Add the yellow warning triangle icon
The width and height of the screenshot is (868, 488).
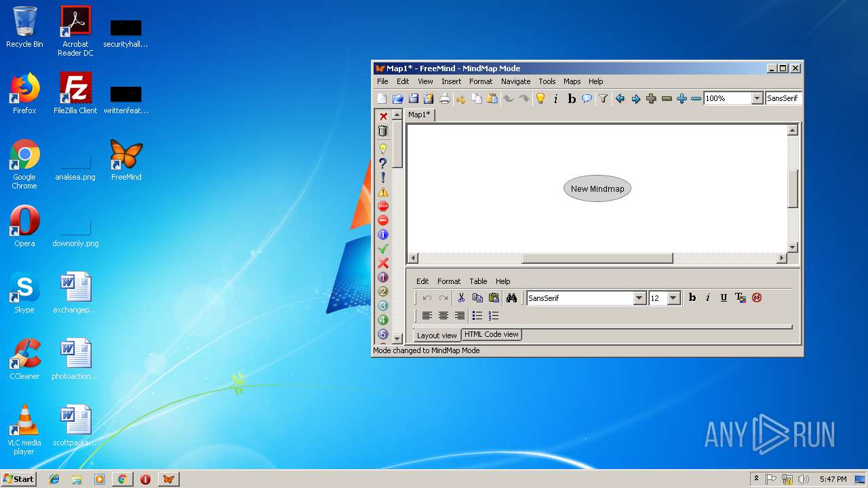click(383, 192)
